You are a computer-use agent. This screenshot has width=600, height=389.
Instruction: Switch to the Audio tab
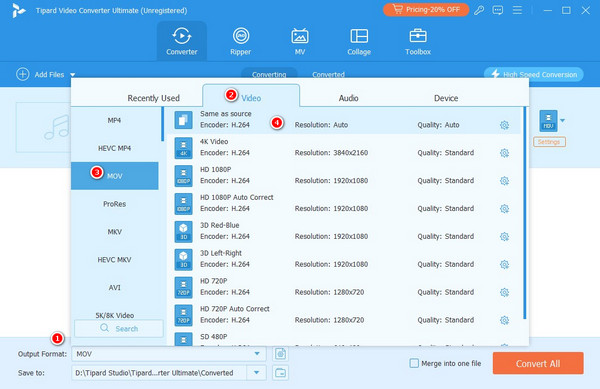(x=348, y=98)
